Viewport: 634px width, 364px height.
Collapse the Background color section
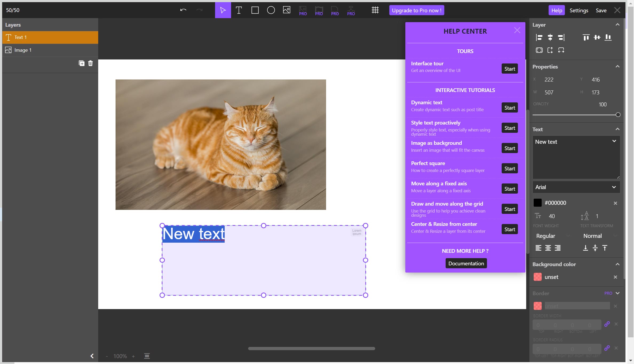[617, 264]
